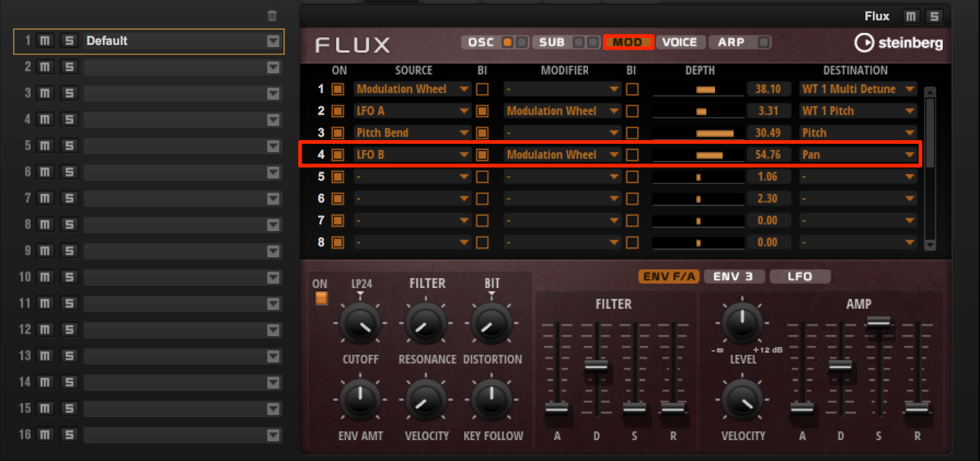Screen dimensions: 980x461
Task: Click depth value 38.10
Action: pos(768,89)
